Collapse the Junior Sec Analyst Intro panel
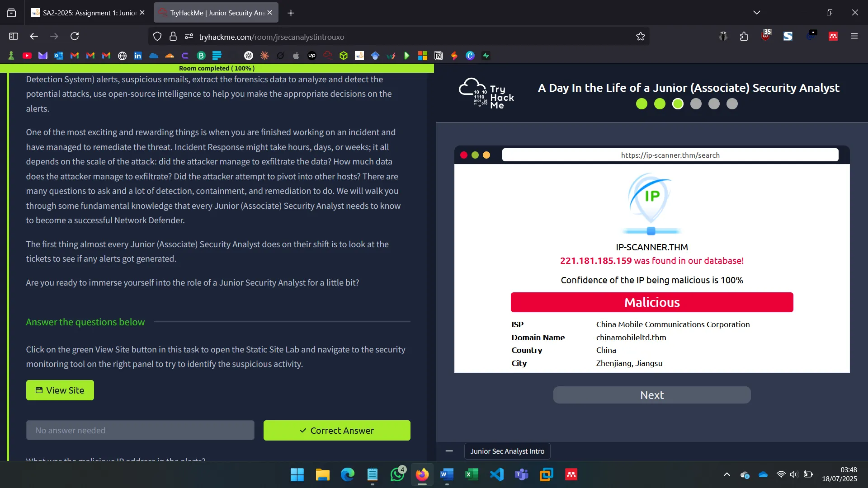The height and width of the screenshot is (488, 868). pyautogui.click(x=449, y=451)
